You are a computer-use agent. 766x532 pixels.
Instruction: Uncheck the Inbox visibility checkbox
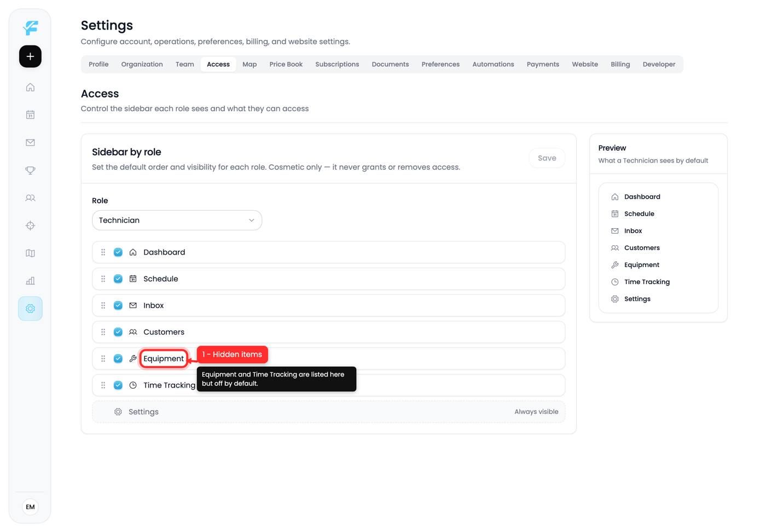118,305
